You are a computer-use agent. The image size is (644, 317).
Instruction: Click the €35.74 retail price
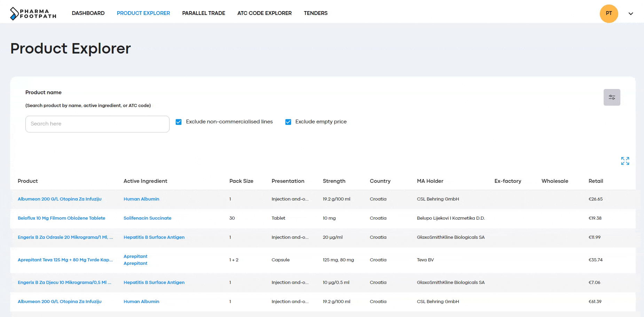[x=596, y=260]
